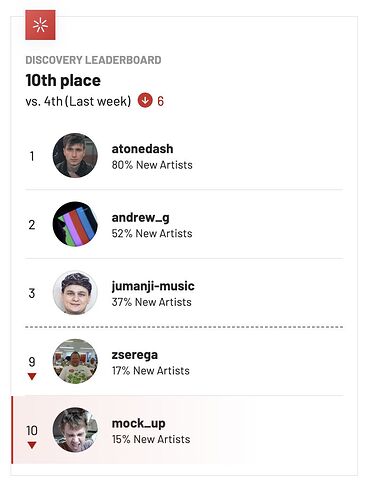This screenshot has height=499, width=373.
Task: Visit the atonedash username link
Action: tap(142, 149)
